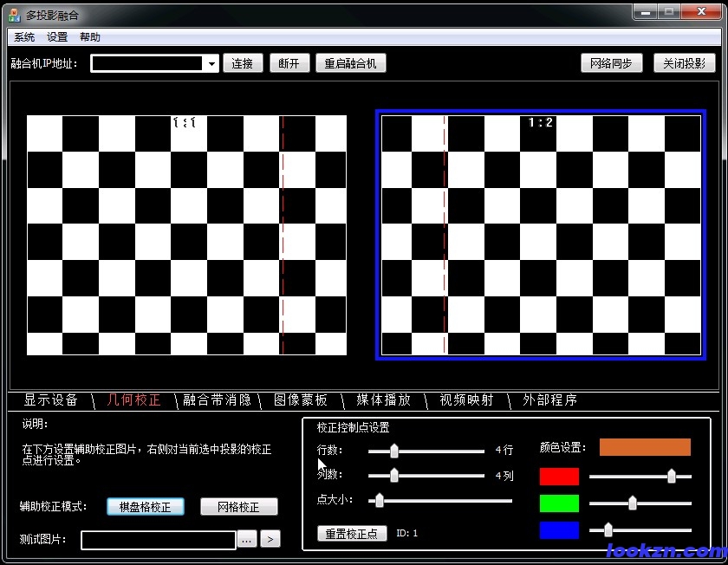Open the 图像蒙板 tab
728x565 pixels.
301,399
